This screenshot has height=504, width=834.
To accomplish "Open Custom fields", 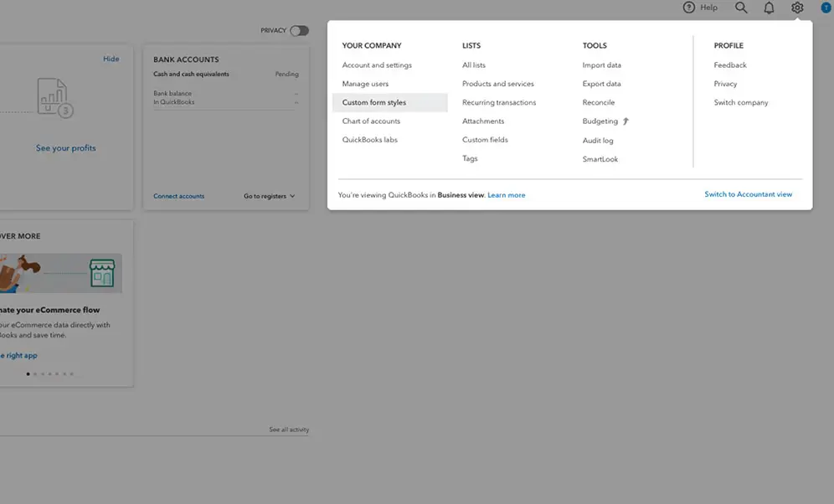I will (485, 140).
